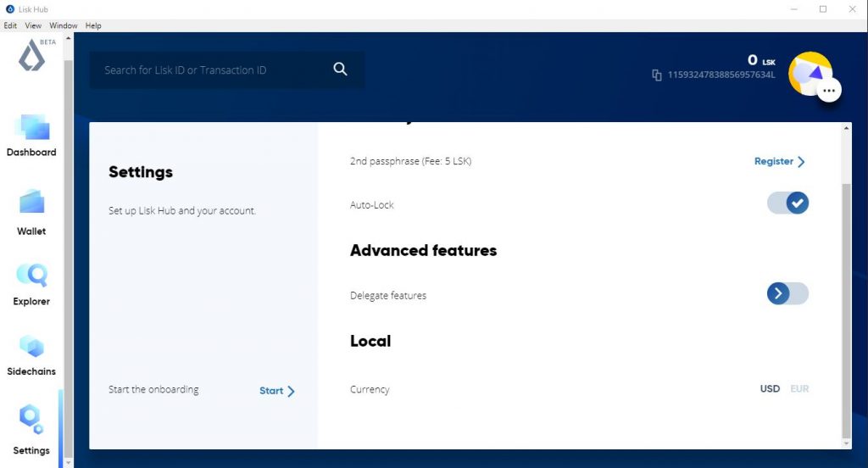The height and width of the screenshot is (468, 868).
Task: Open the Sidechains section
Action: pos(31,355)
